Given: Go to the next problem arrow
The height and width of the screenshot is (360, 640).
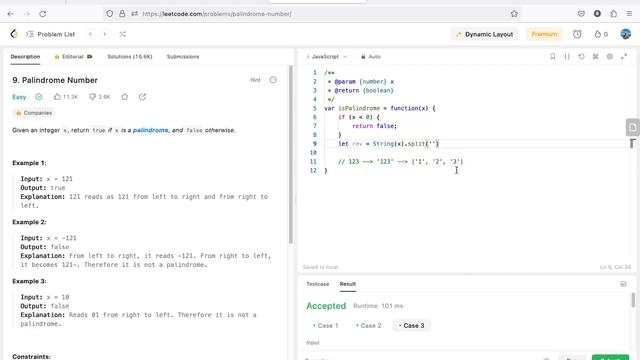Looking at the screenshot, I should click(x=104, y=34).
